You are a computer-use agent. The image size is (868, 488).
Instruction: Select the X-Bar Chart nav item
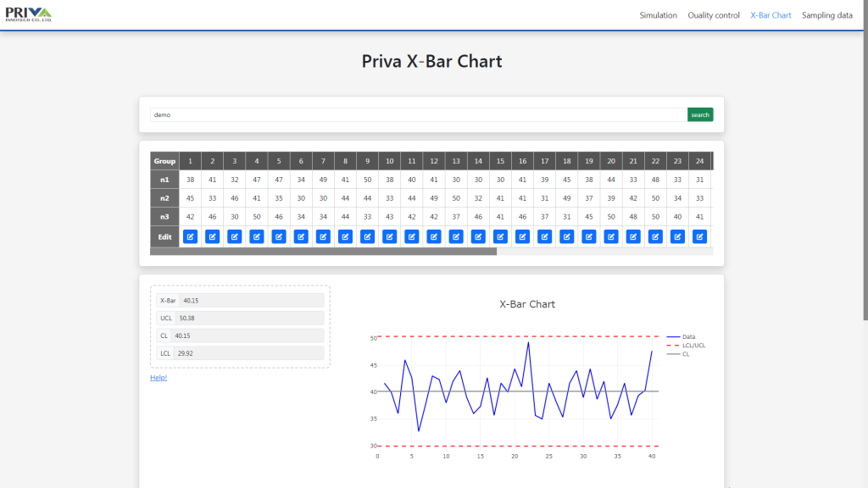[771, 15]
